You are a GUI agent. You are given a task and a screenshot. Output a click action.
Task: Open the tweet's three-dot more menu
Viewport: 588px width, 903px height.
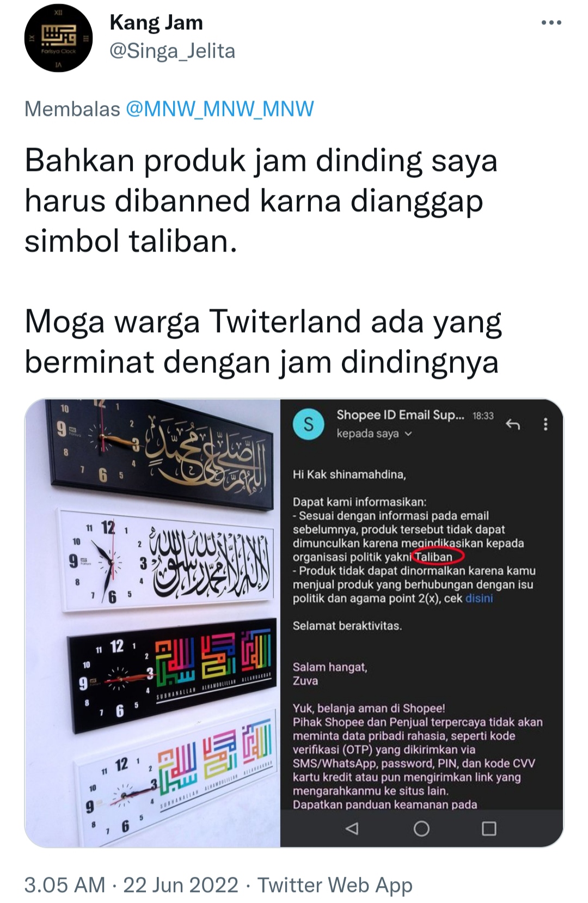tap(551, 23)
